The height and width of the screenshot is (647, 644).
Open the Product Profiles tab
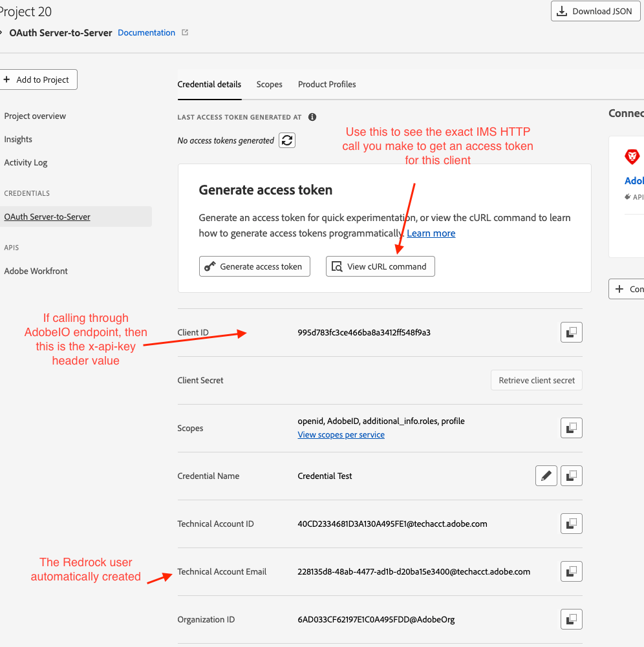pyautogui.click(x=327, y=84)
